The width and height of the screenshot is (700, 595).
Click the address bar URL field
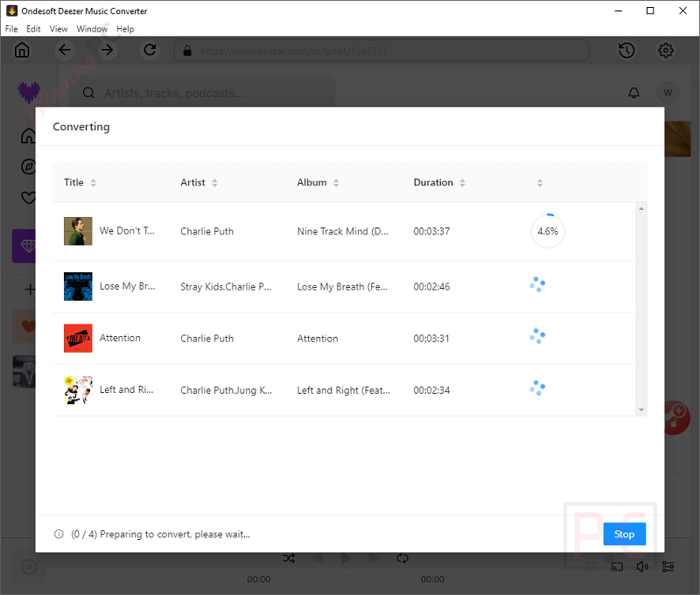(381, 51)
